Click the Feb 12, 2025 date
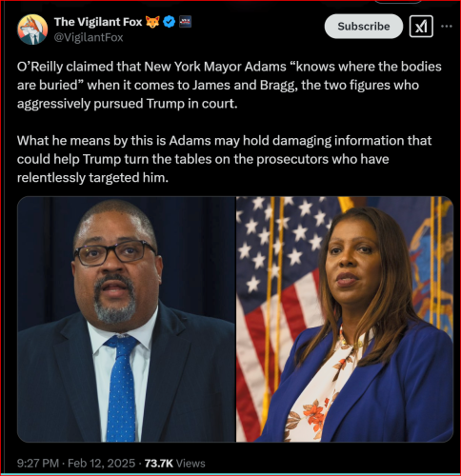The height and width of the screenshot is (476, 461). pyautogui.click(x=101, y=464)
